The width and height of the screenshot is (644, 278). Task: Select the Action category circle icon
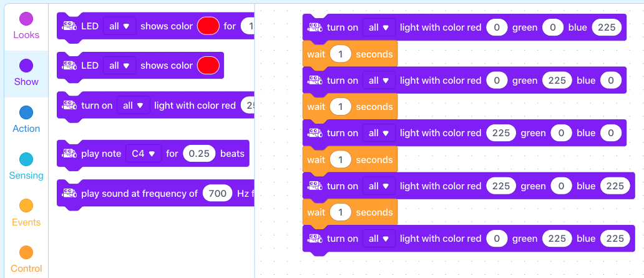pos(26,112)
